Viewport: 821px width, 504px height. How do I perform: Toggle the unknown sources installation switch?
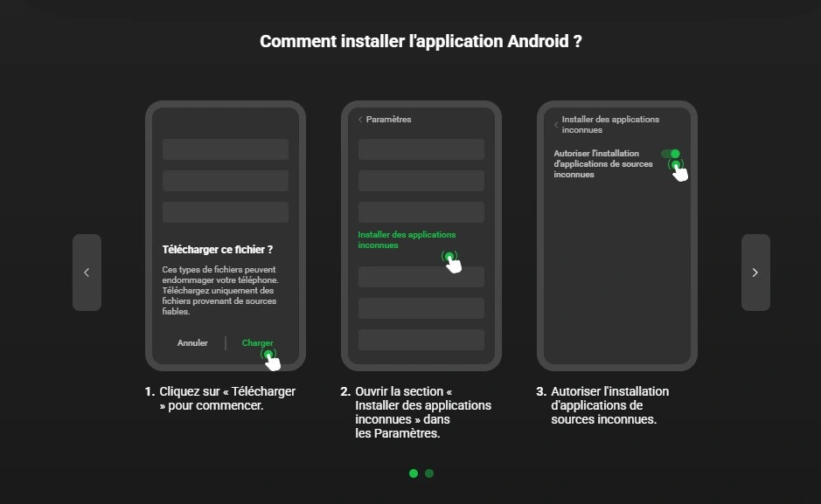point(671,154)
